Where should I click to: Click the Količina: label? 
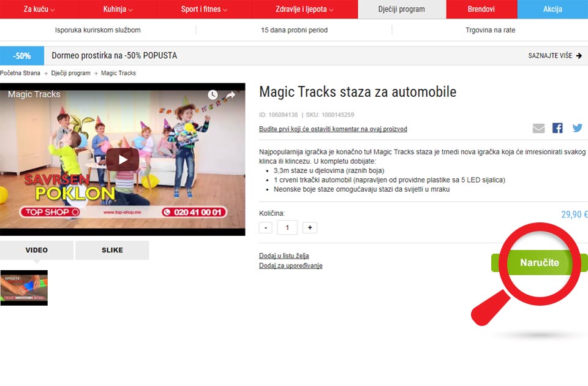pyautogui.click(x=272, y=213)
